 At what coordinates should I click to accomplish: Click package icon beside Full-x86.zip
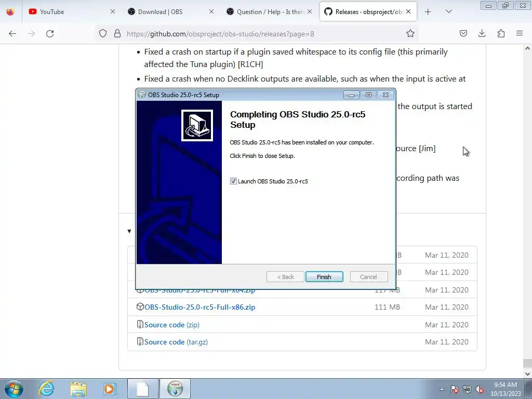pos(140,307)
